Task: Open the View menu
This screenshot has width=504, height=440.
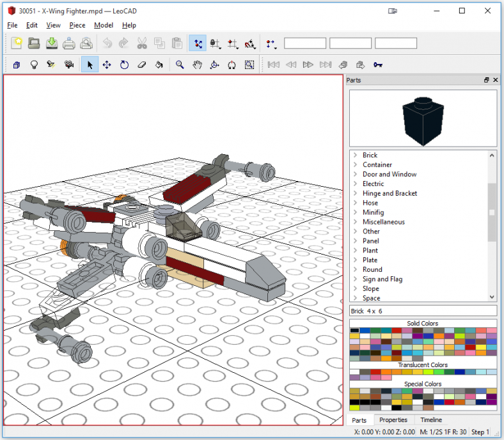Action: 53,25
